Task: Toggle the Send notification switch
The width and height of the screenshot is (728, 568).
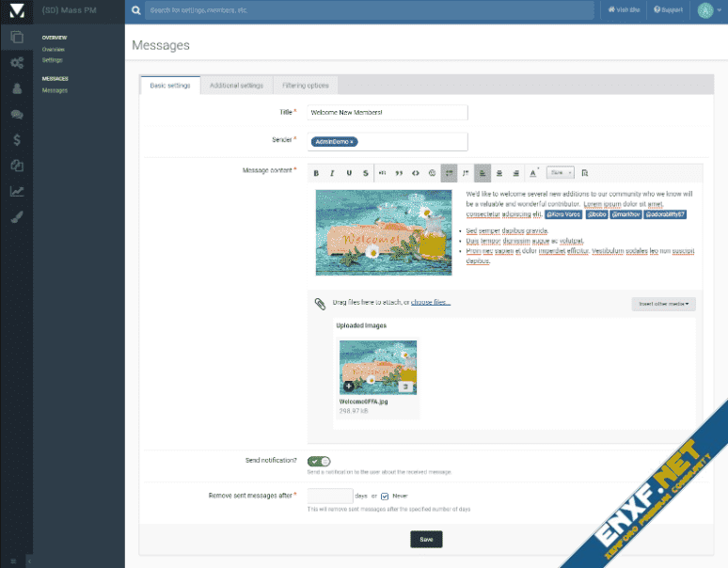Action: point(319,461)
